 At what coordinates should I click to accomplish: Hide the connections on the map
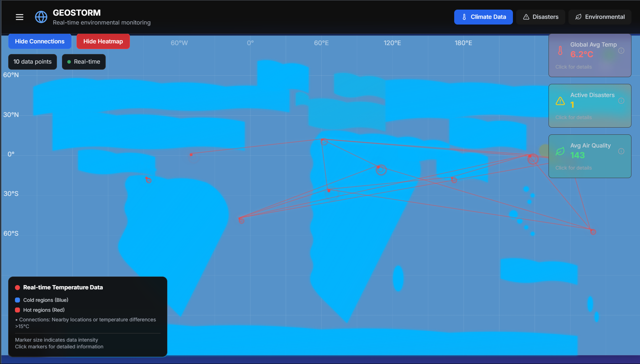tap(40, 41)
